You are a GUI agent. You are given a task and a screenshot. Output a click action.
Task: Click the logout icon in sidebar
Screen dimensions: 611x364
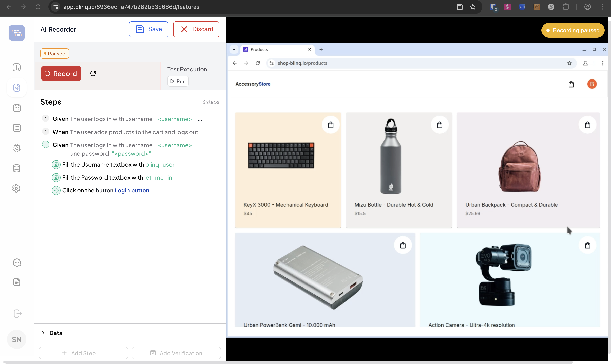click(17, 314)
